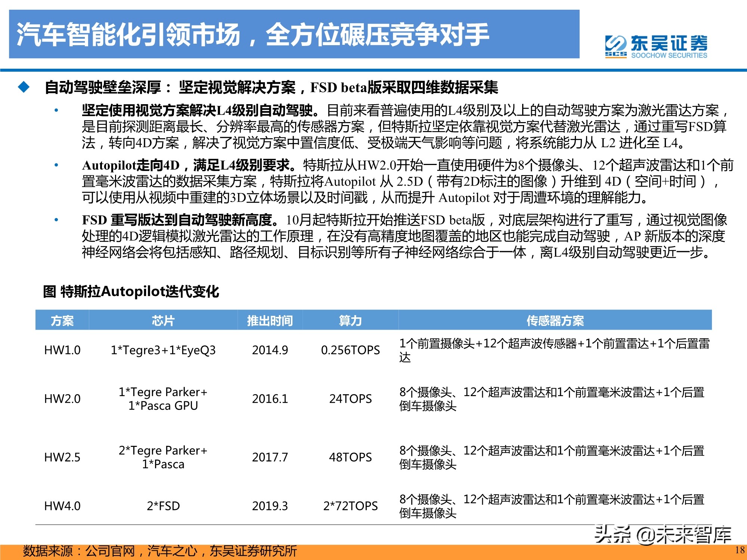The height and width of the screenshot is (560, 747).
Task: Select the HW4.0 table row
Action: point(373,505)
